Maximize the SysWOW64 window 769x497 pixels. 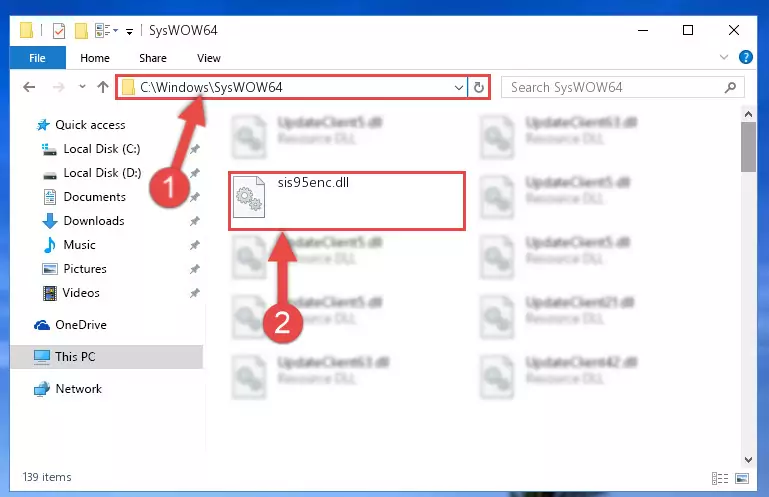coord(688,30)
